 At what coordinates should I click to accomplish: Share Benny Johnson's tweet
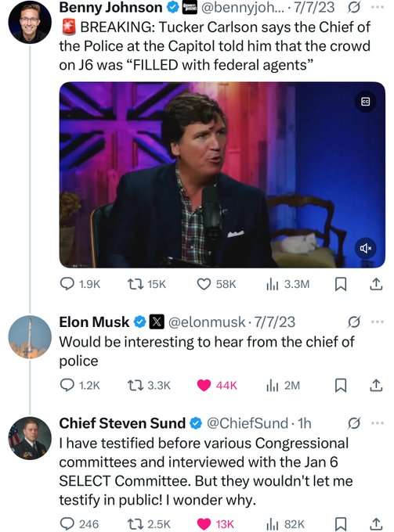pyautogui.click(x=376, y=284)
